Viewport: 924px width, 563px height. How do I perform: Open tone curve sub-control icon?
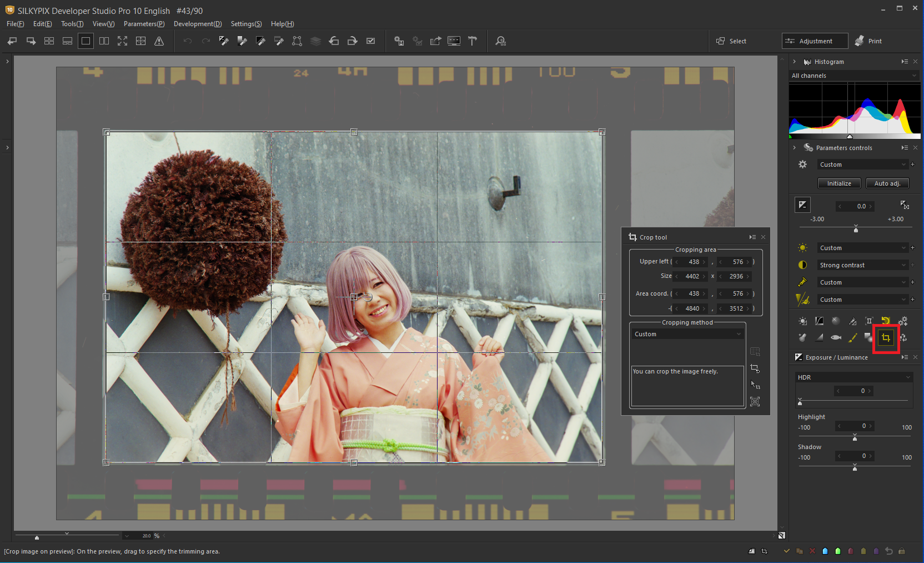pyautogui.click(x=819, y=321)
